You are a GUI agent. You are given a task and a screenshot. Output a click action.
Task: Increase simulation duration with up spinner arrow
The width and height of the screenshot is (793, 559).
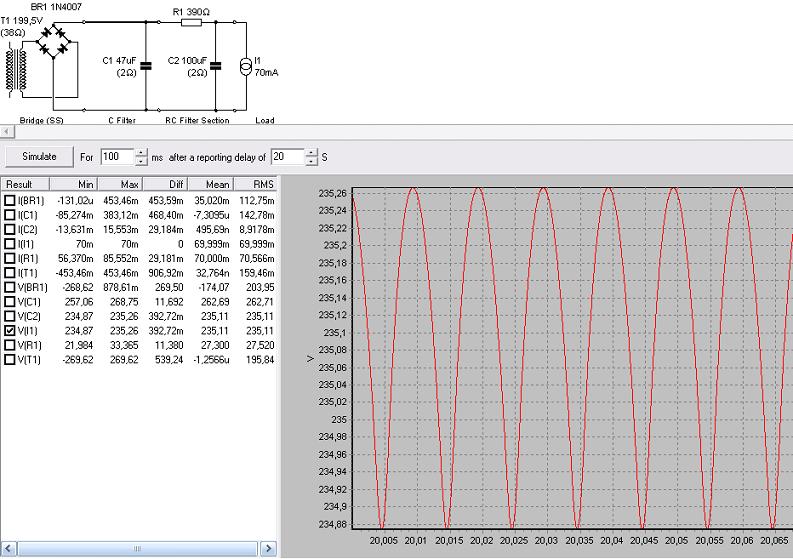(142, 153)
